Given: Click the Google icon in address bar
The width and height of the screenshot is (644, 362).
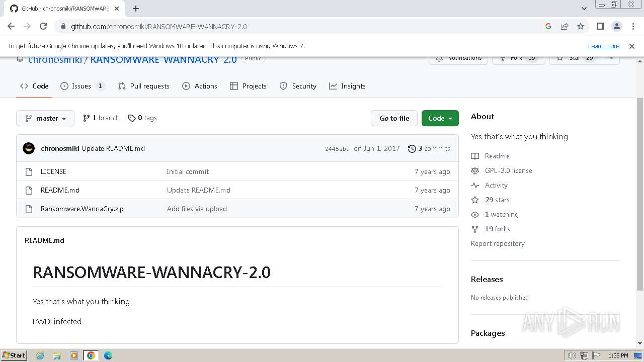Looking at the screenshot, I should point(548,26).
